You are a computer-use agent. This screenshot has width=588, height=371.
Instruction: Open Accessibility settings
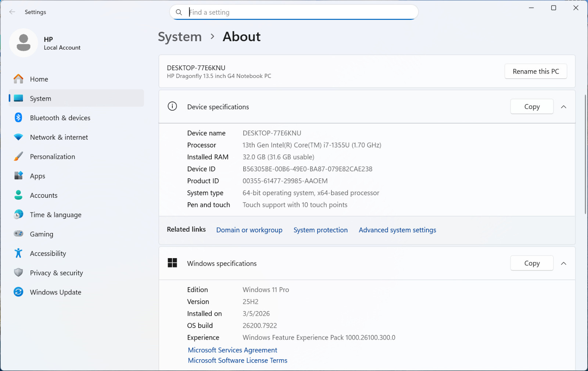76,253
